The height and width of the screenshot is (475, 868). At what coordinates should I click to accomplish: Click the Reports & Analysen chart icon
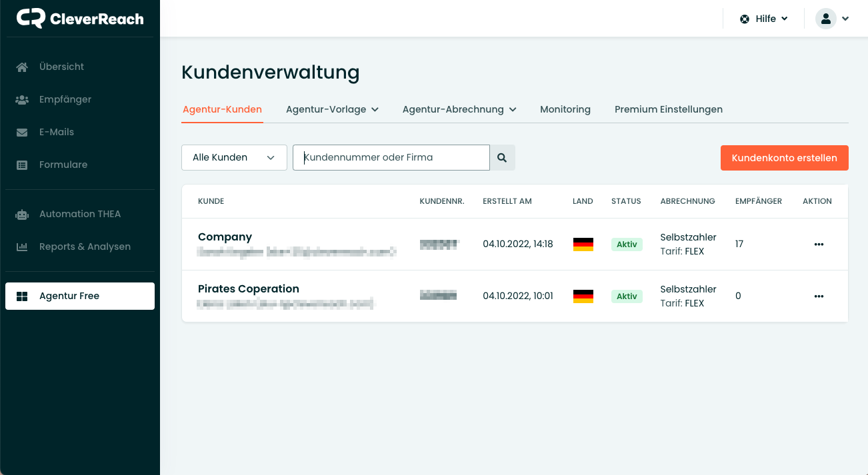22,246
